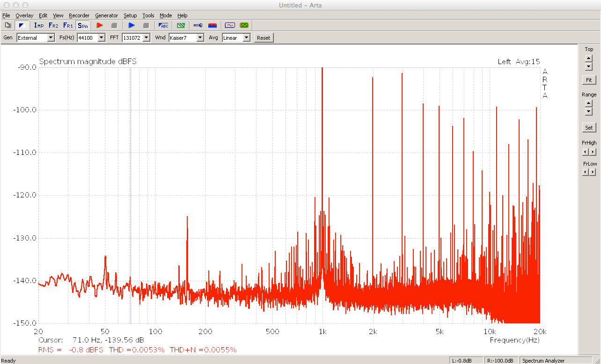This screenshot has width=601, height=364.
Task: Shift FrHigh left with the arrow
Action: pos(585,152)
